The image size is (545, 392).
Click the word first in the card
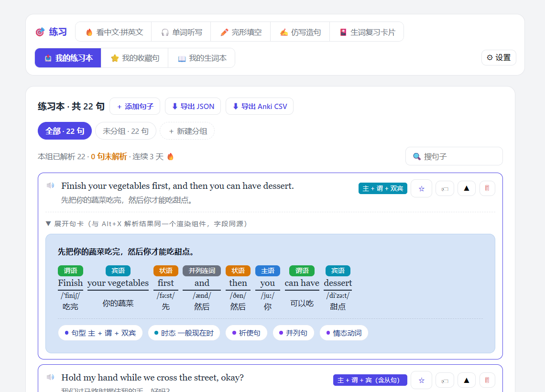pos(166,283)
